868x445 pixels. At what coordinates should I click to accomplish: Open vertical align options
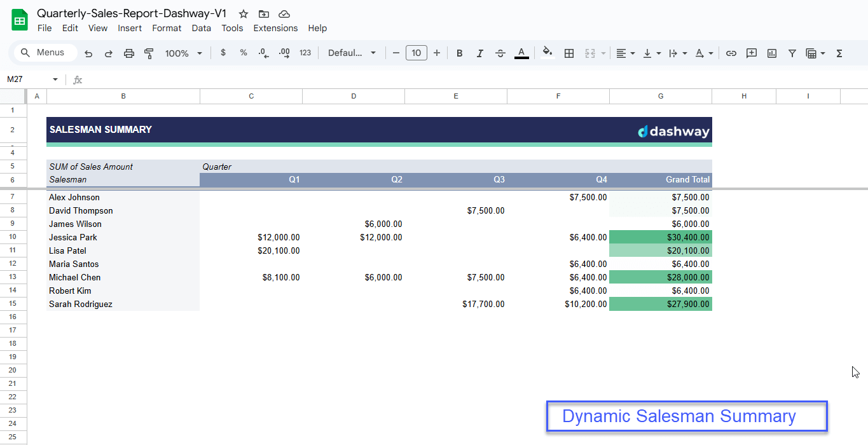652,53
